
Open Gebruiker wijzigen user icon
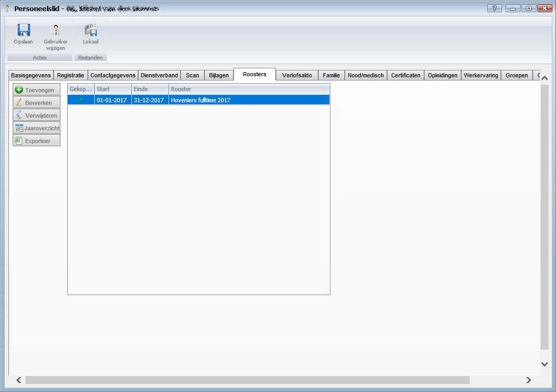(x=56, y=31)
